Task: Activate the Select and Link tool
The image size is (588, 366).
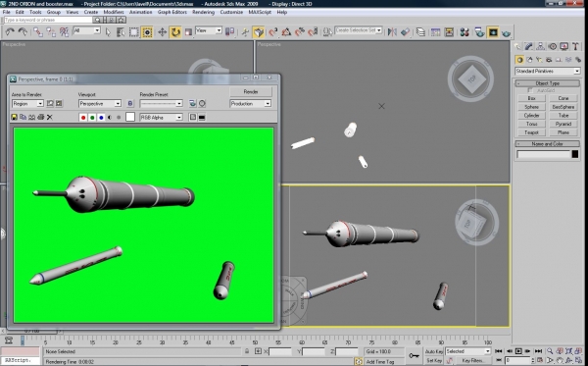Action: (x=37, y=32)
